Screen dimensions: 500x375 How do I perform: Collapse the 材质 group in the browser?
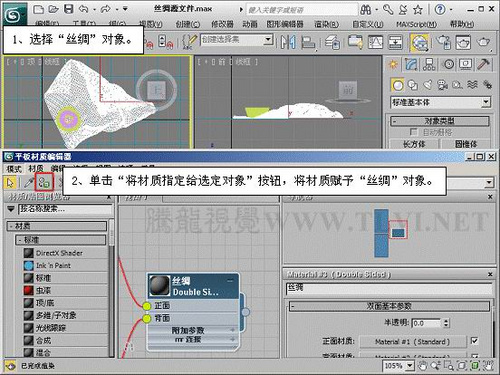57,226
